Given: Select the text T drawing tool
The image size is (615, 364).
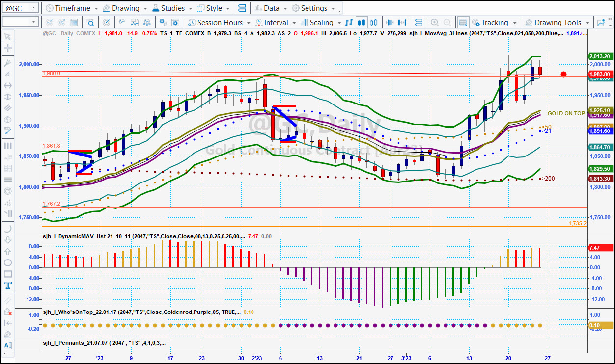Looking at the screenshot, I should (x=7, y=285).
